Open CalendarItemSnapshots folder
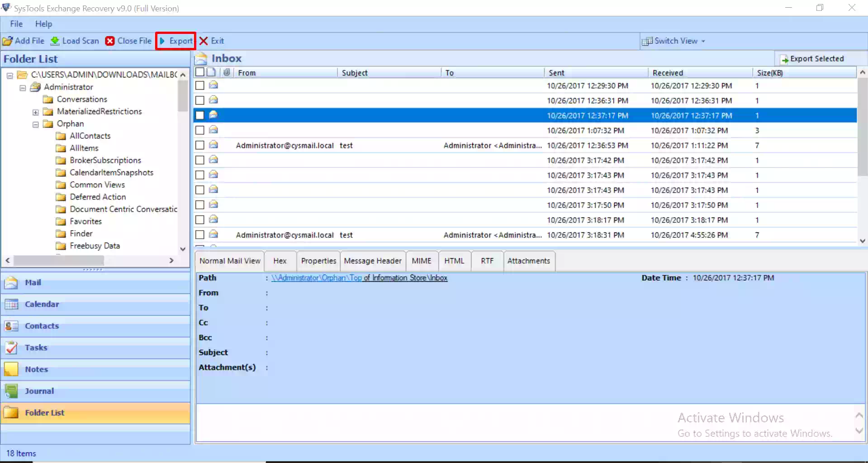868x463 pixels. (111, 173)
